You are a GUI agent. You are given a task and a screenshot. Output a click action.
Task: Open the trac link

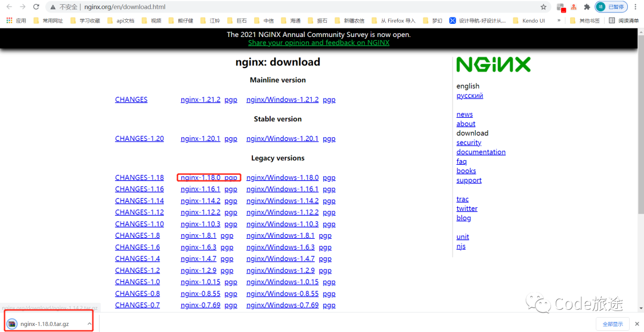(x=463, y=199)
